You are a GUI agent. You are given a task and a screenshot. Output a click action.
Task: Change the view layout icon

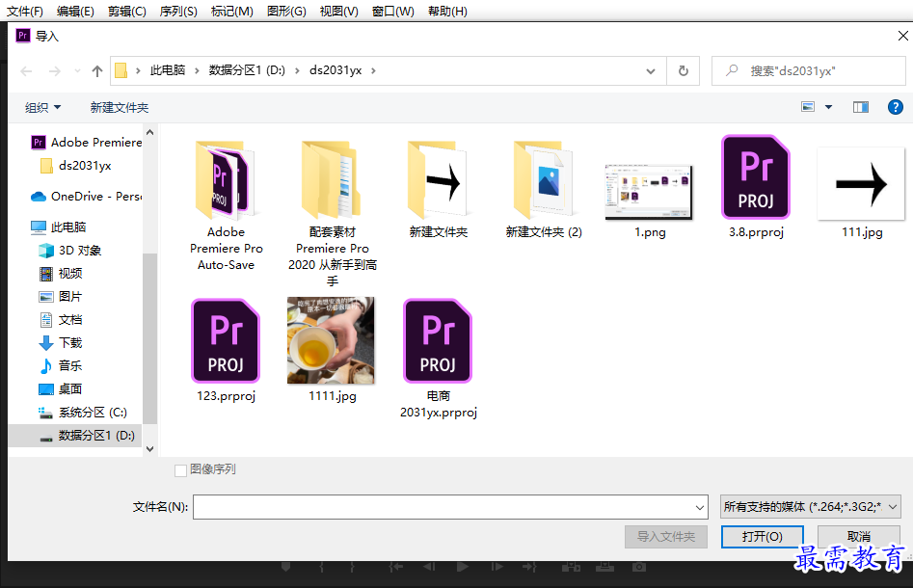point(808,107)
